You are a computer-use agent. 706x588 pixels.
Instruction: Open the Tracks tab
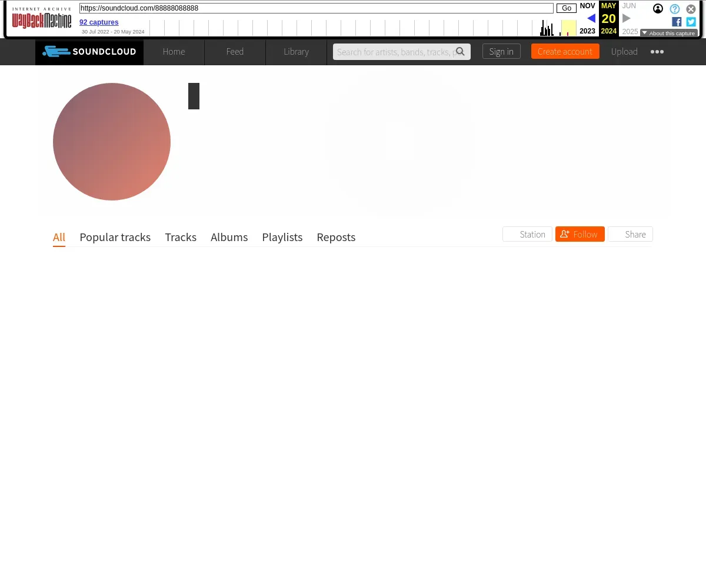click(181, 237)
